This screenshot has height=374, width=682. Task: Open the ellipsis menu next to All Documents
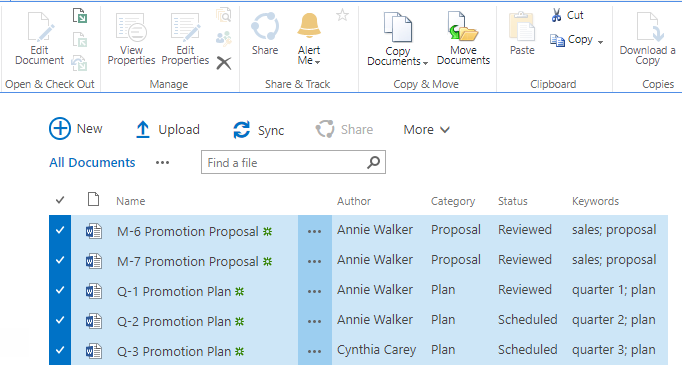coord(163,163)
